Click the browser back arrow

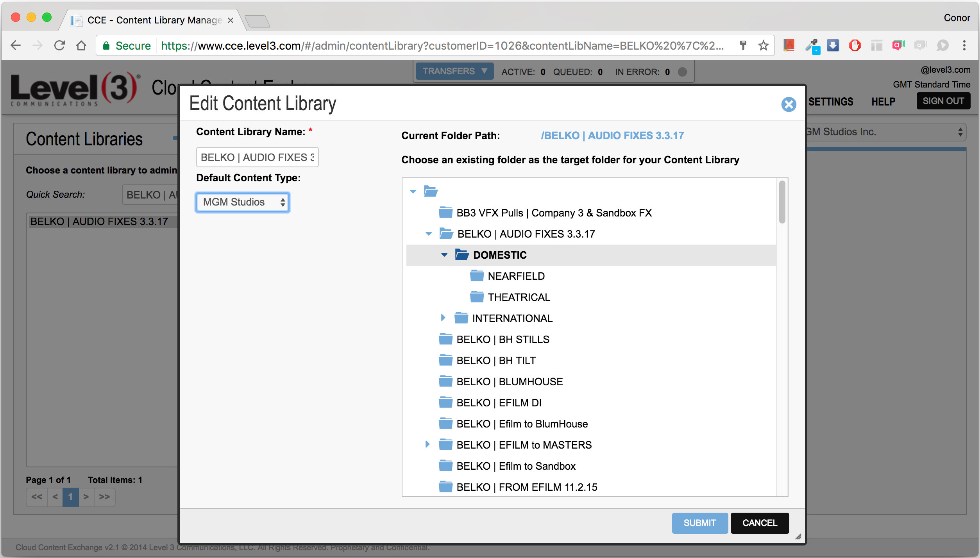(x=16, y=46)
